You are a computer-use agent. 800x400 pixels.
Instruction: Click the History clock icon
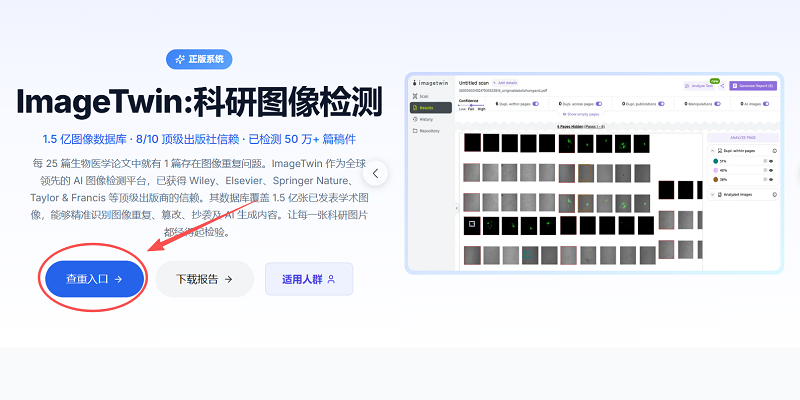click(415, 119)
